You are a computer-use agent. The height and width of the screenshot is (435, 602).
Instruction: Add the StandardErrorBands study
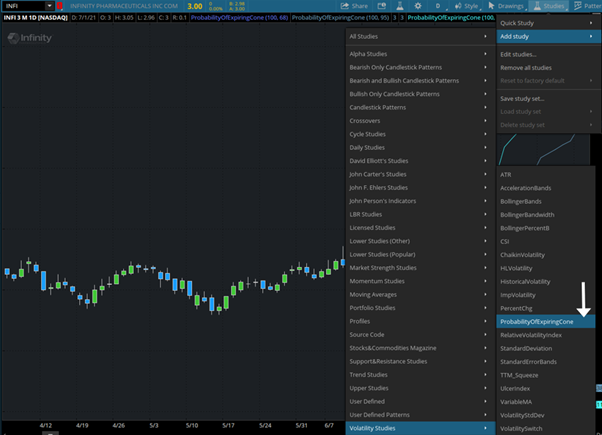[546, 362]
